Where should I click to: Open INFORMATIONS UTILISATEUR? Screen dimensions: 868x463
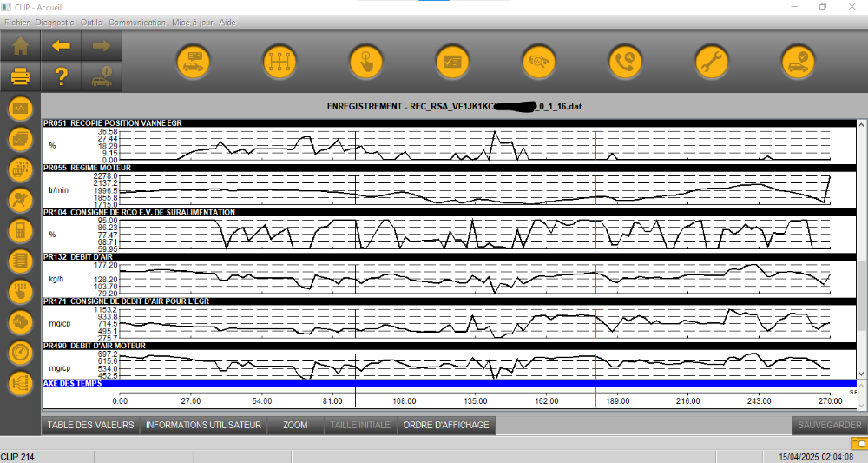click(203, 426)
